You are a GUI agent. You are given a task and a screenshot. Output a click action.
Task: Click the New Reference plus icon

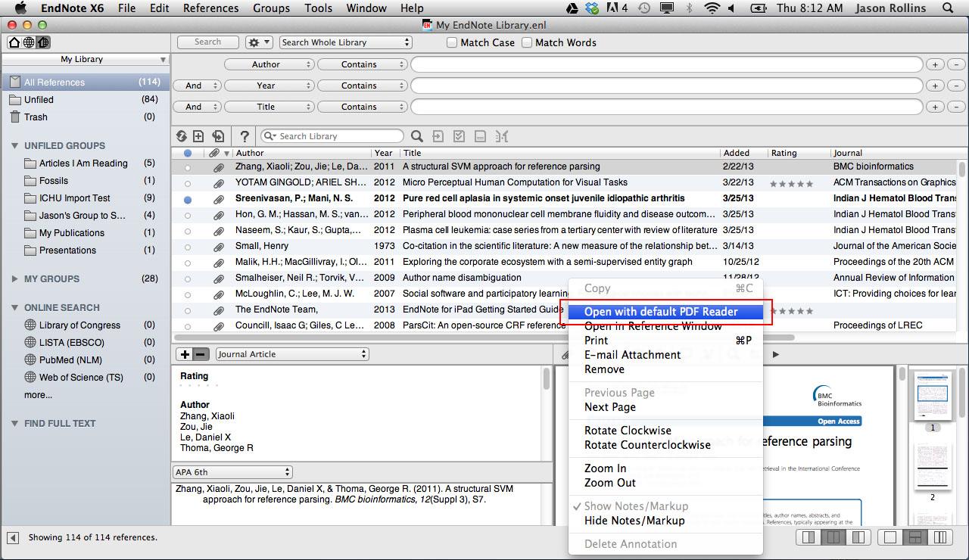click(198, 136)
